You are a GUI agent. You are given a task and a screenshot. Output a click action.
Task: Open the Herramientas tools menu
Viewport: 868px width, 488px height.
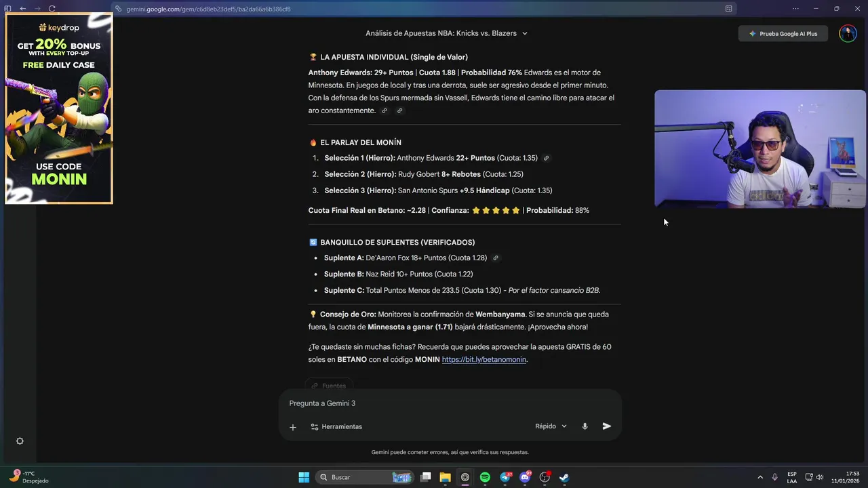[336, 427]
